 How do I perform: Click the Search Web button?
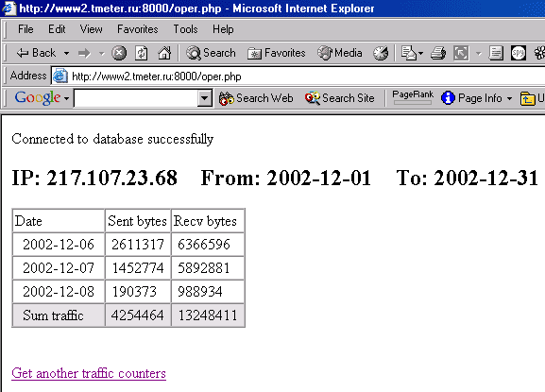(x=256, y=98)
